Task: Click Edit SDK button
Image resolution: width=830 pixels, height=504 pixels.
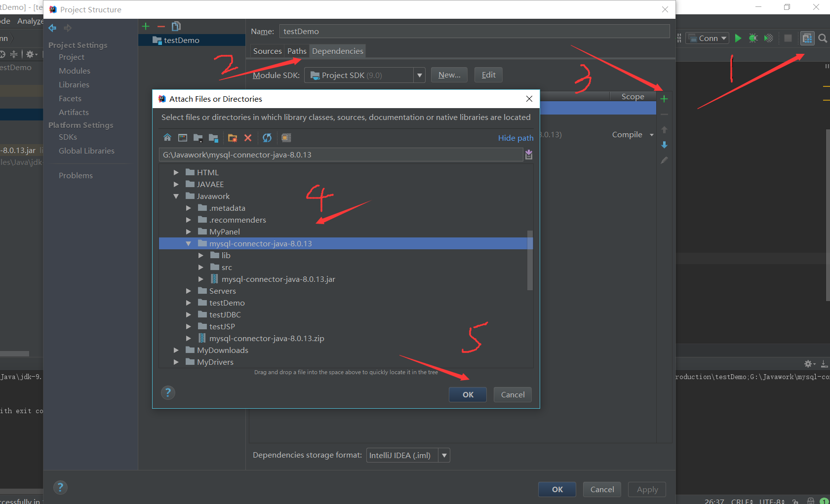Action: coord(488,75)
